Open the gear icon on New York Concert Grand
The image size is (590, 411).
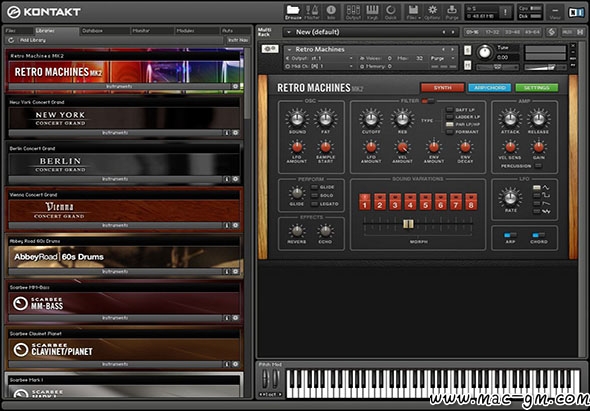[x=236, y=132]
